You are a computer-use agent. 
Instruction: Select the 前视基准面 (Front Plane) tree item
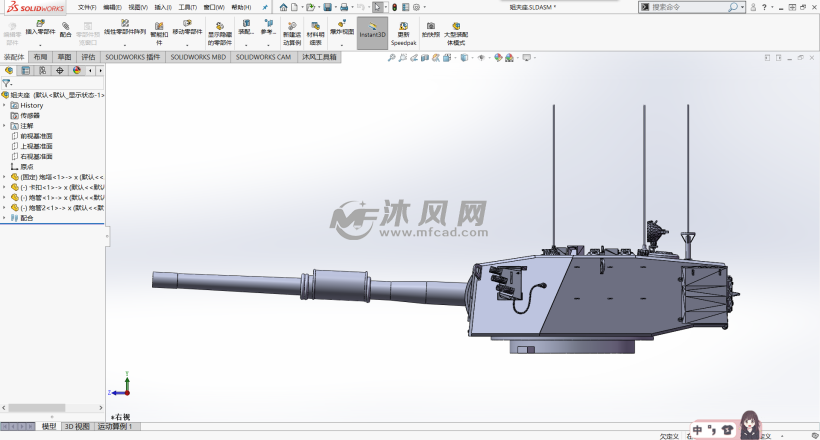click(36, 136)
